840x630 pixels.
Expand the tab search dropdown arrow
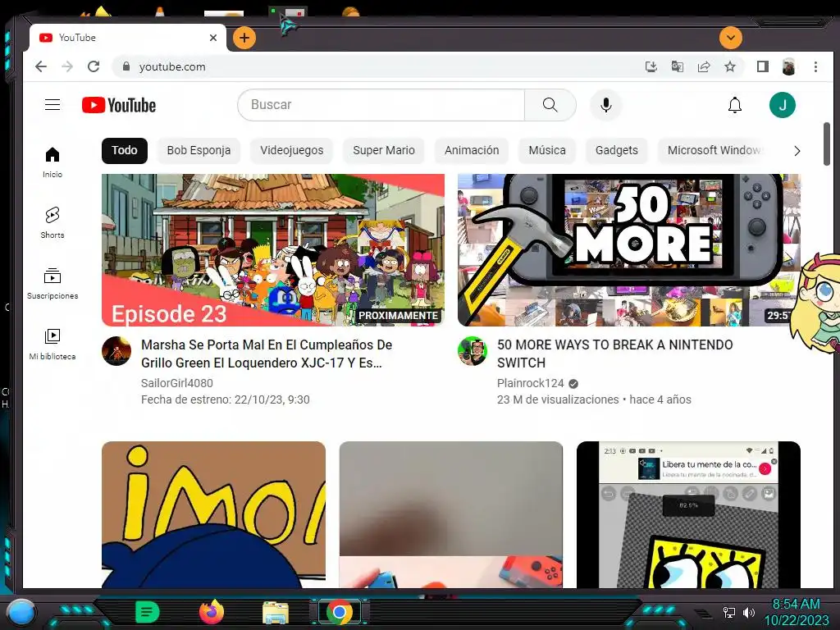coord(731,38)
